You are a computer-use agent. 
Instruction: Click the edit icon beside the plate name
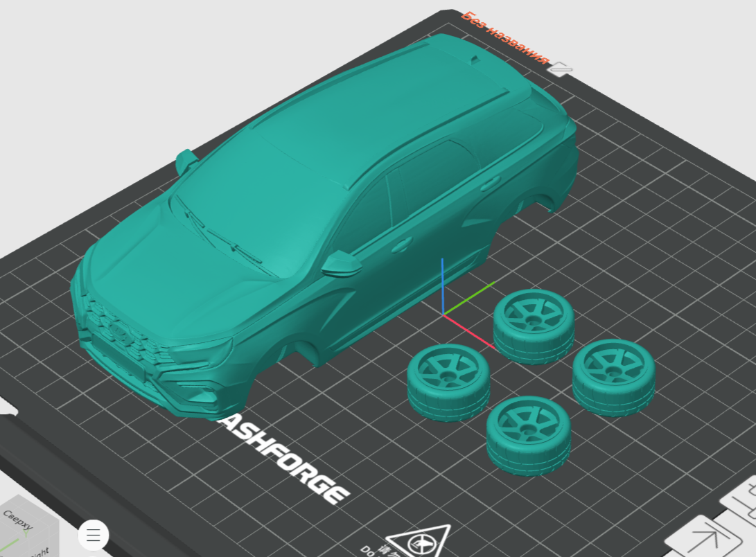[561, 69]
